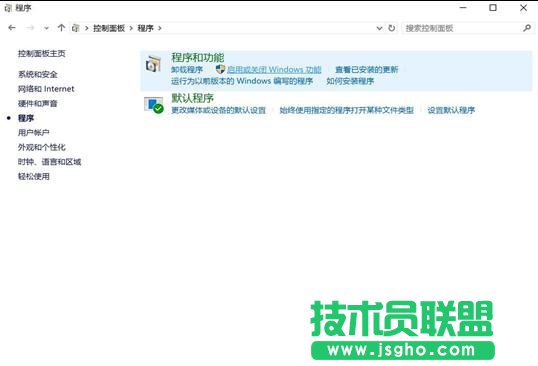Open 系统和安全 category
538x366 pixels.
pos(38,74)
